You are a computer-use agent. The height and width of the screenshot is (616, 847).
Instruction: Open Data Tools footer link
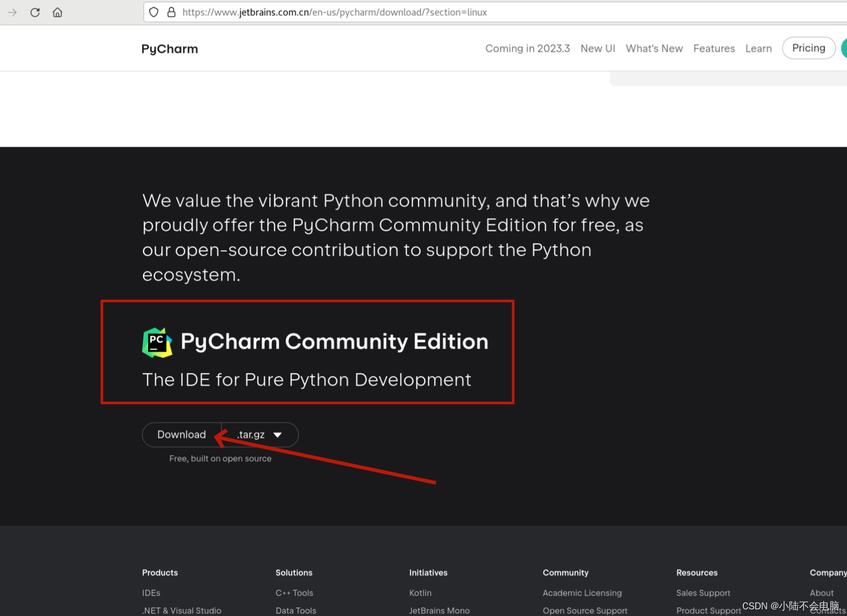click(296, 610)
